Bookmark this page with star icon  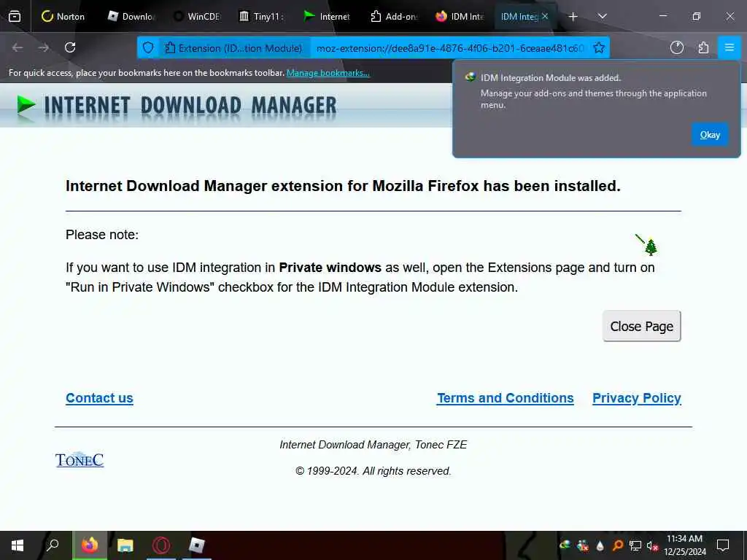(x=599, y=47)
